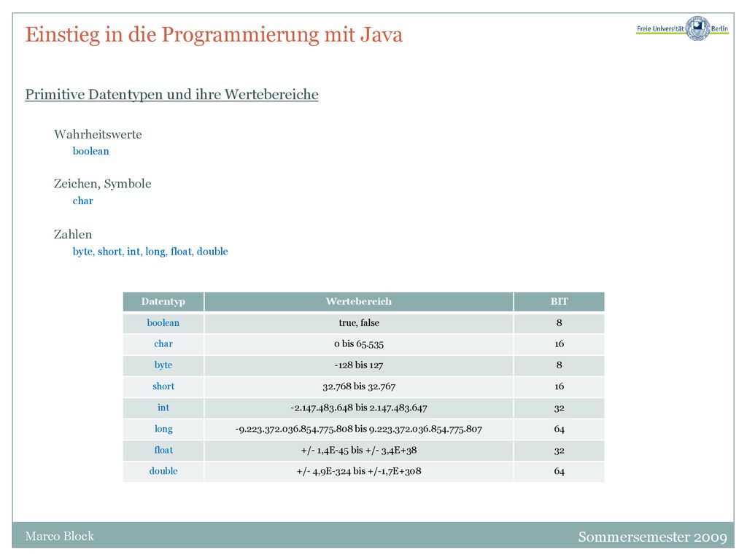Viewport: 747px width, 560px height.
Task: Click the 'Zahlen' label
Action: click(72, 234)
